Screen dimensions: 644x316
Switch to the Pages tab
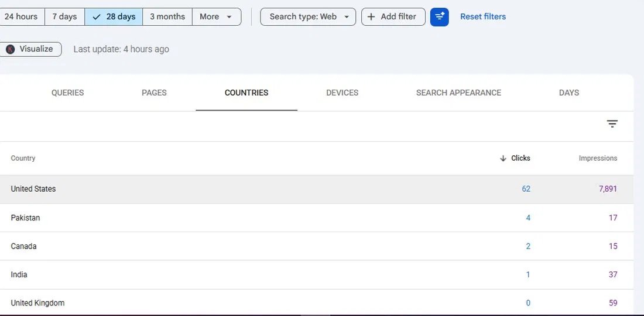(x=154, y=93)
